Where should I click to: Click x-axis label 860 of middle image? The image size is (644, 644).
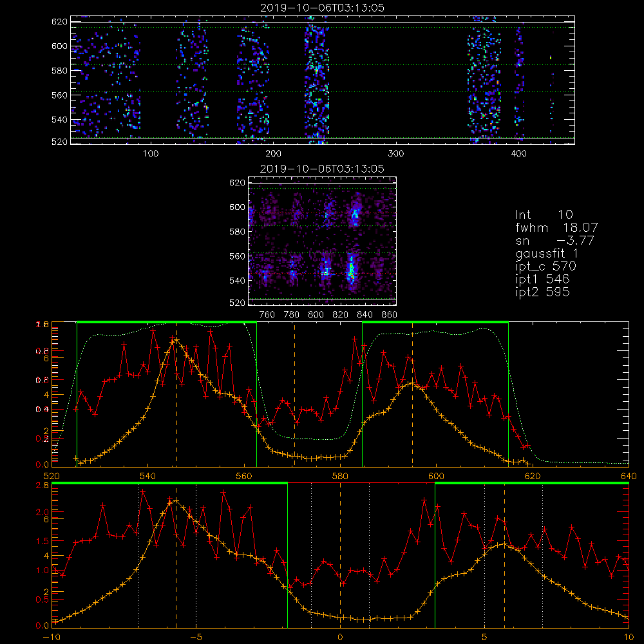click(390, 315)
